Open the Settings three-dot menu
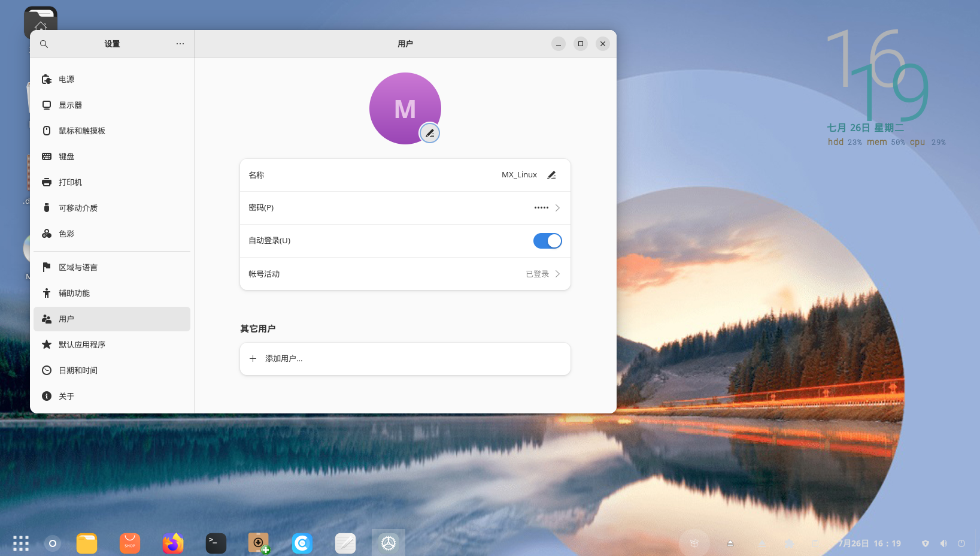The width and height of the screenshot is (980, 556). [180, 44]
